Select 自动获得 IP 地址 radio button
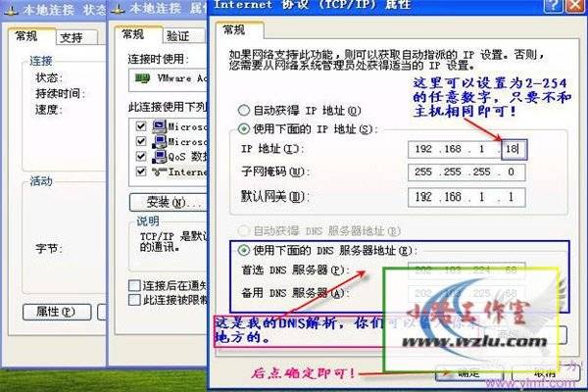The image size is (588, 392). (x=244, y=112)
